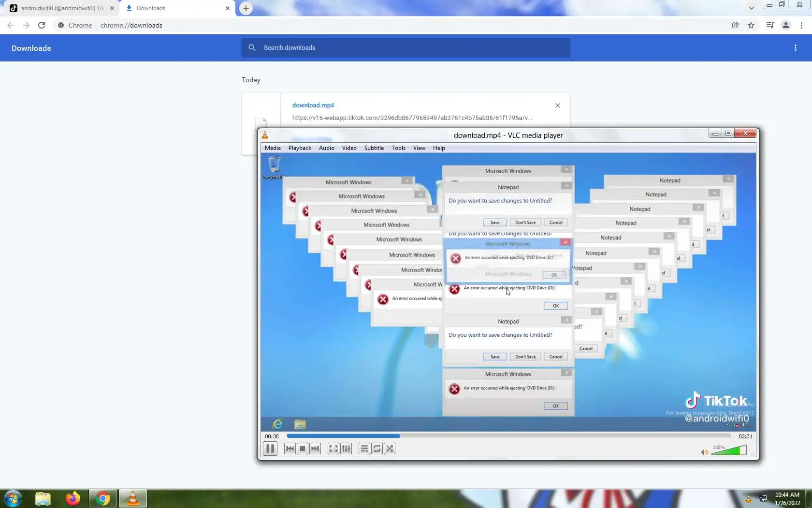The image size is (812, 508).
Task: Open the Media menu in VLC
Action: 273,148
